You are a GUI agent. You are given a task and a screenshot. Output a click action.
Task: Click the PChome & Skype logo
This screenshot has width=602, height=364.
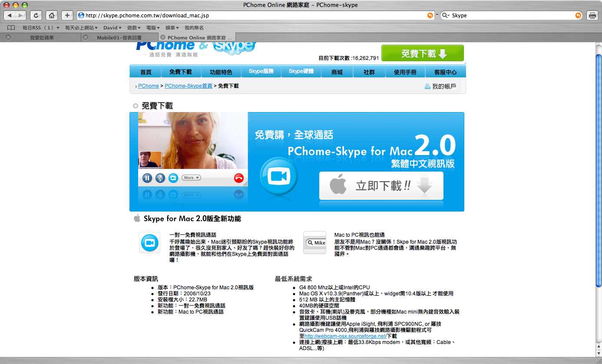(x=196, y=49)
